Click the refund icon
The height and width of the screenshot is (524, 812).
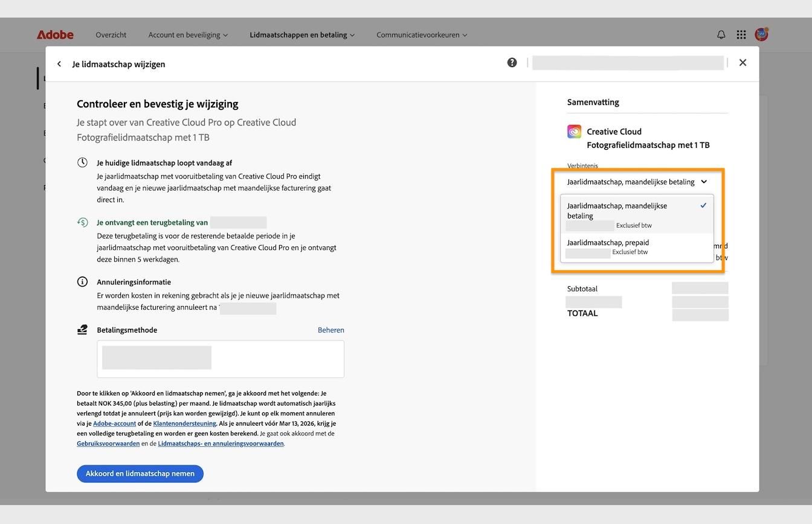pos(82,223)
